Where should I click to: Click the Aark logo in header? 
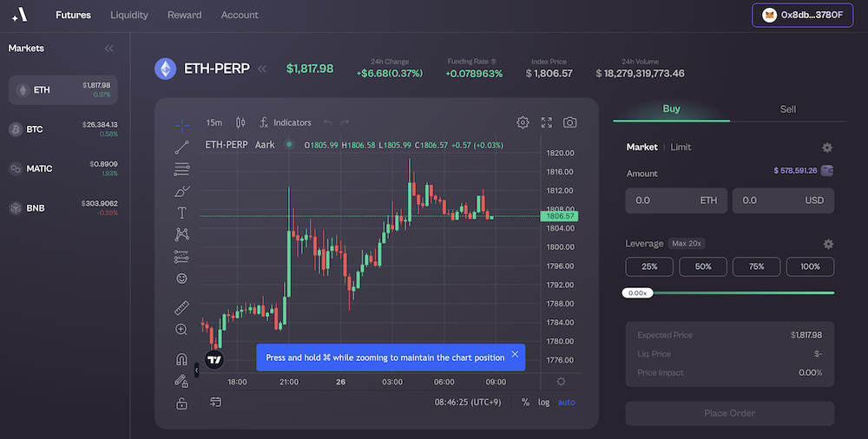click(x=20, y=15)
